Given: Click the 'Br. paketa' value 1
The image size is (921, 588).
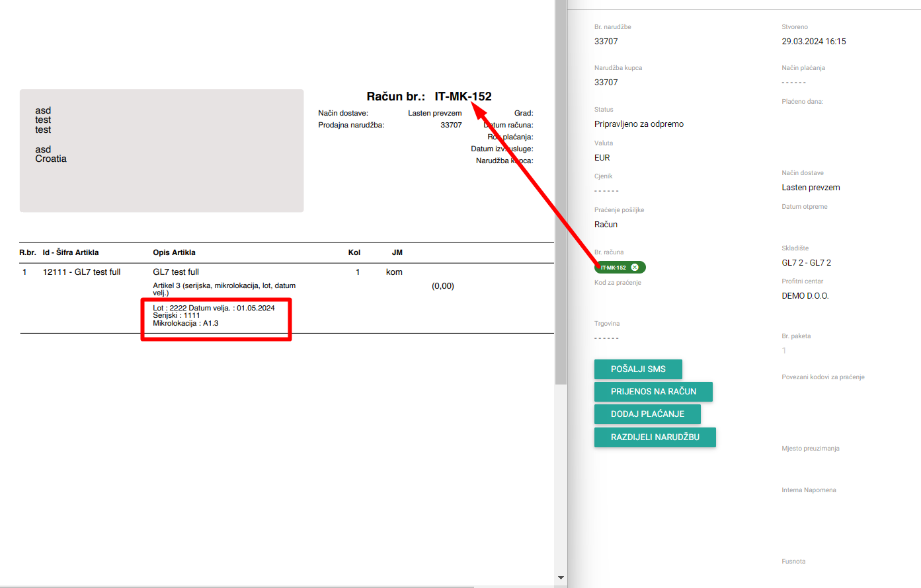Looking at the screenshot, I should point(784,351).
